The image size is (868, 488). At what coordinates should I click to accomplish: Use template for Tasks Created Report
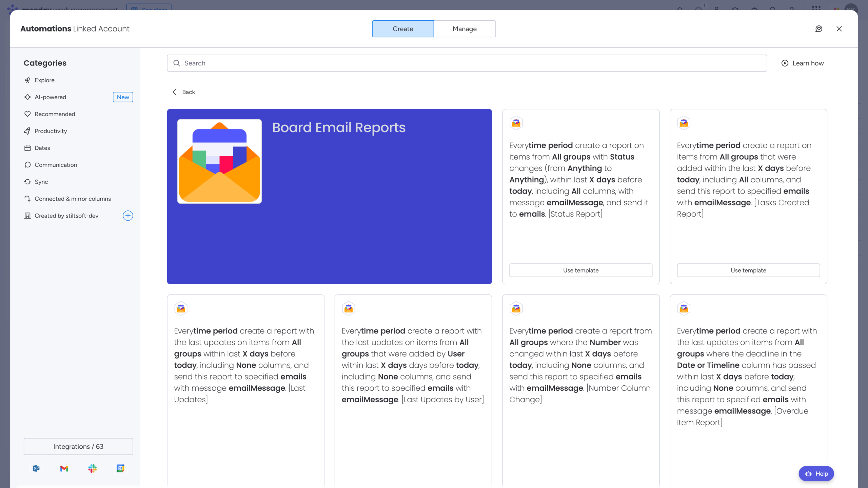tap(748, 270)
